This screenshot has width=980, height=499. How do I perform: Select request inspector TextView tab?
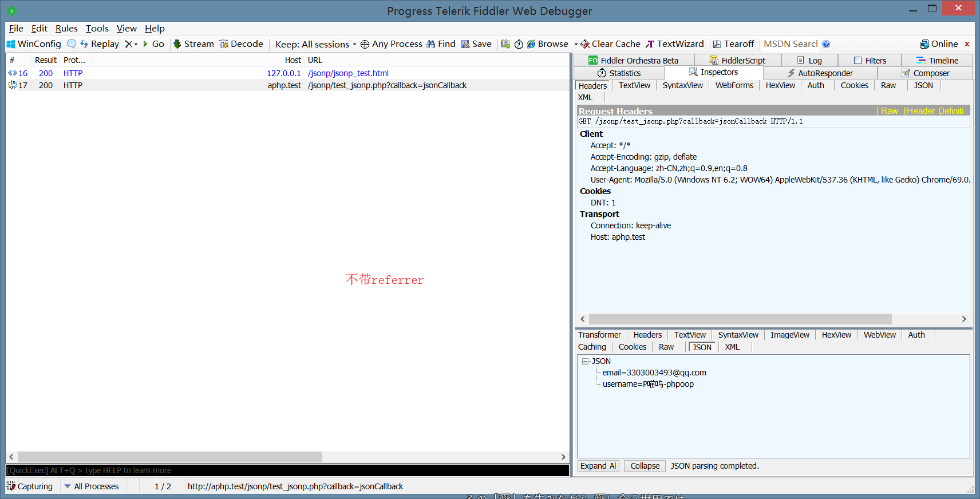tap(634, 85)
